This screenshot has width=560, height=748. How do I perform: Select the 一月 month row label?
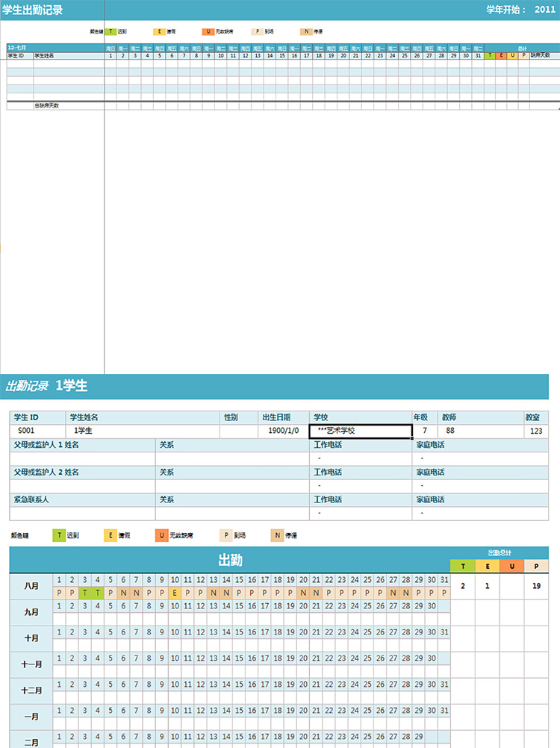point(31,717)
